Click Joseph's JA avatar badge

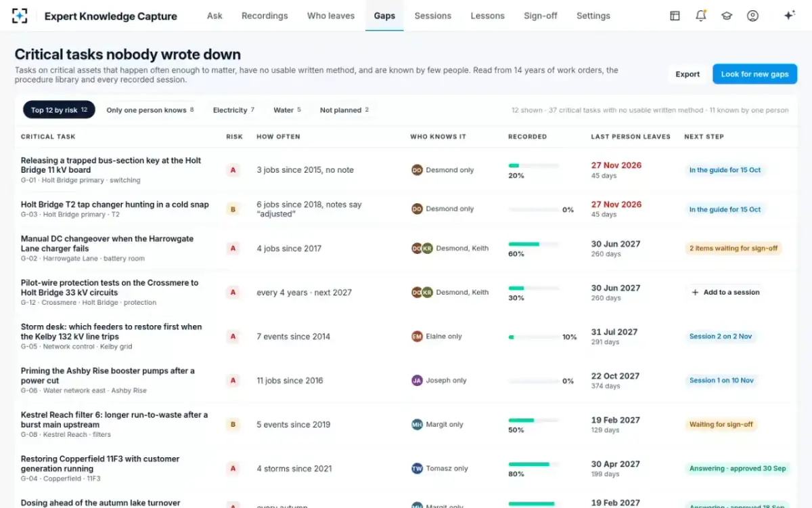click(x=417, y=381)
